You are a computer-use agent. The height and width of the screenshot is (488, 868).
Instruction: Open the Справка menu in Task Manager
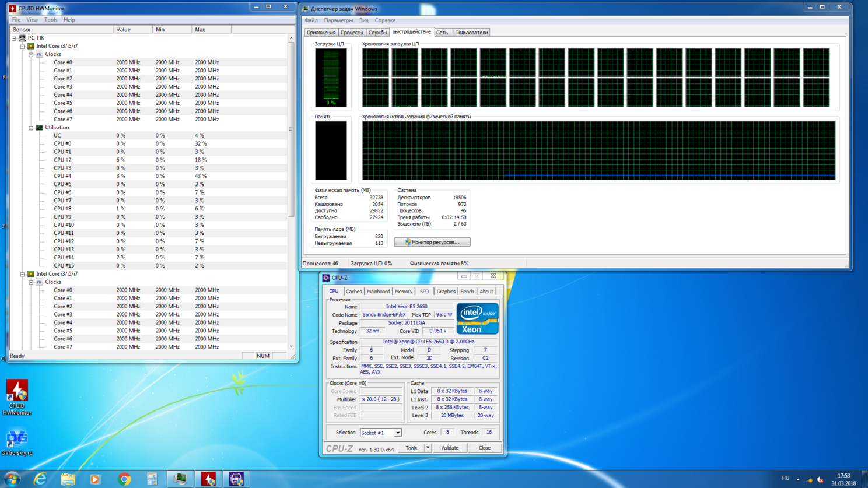(x=385, y=20)
